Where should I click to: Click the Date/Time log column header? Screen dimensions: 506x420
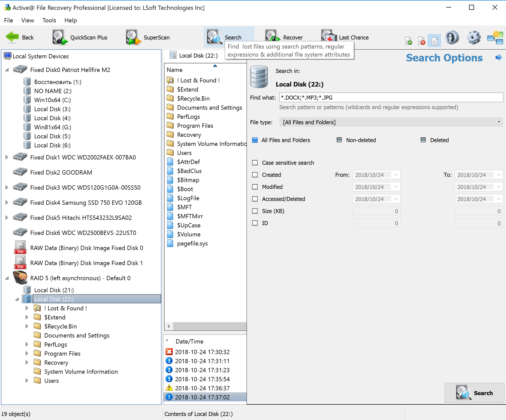(x=189, y=342)
